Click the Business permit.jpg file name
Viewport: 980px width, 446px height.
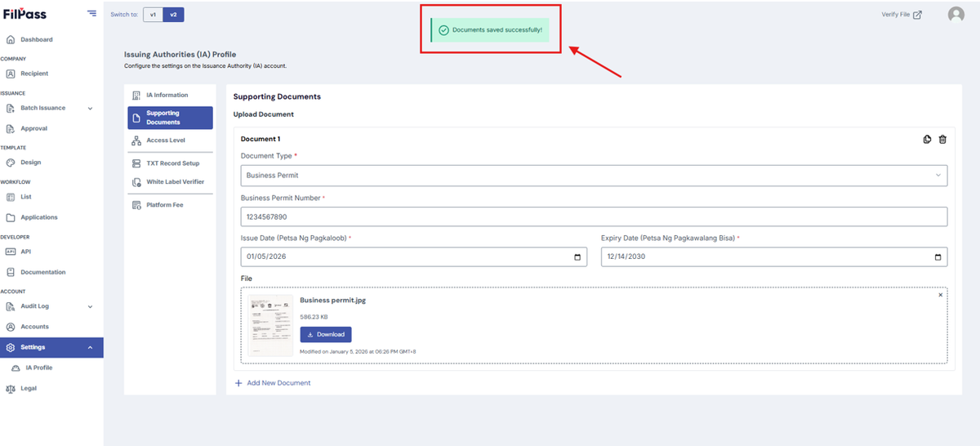(x=332, y=300)
